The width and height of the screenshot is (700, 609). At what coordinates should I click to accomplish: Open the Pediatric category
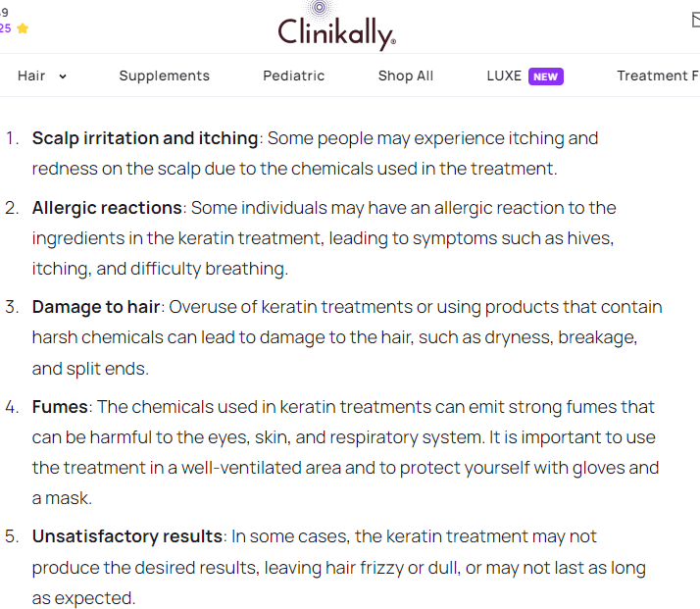pos(294,76)
